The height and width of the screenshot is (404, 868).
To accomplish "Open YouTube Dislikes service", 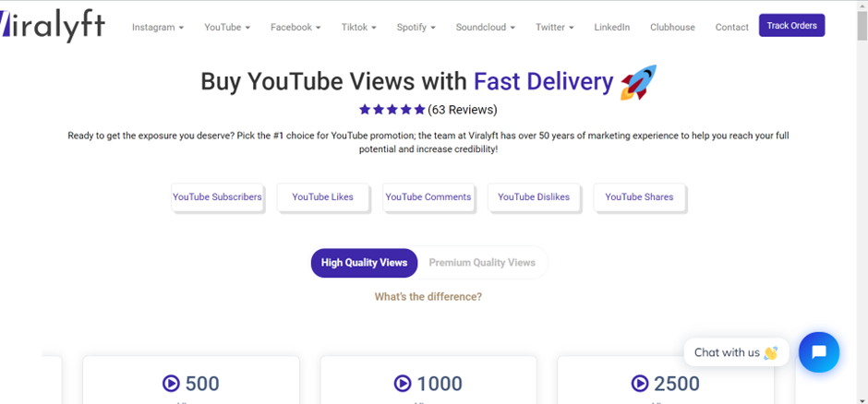I will pos(534,196).
